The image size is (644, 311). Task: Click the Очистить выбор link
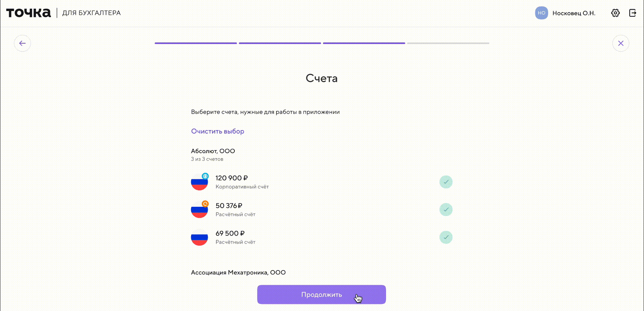pyautogui.click(x=218, y=131)
